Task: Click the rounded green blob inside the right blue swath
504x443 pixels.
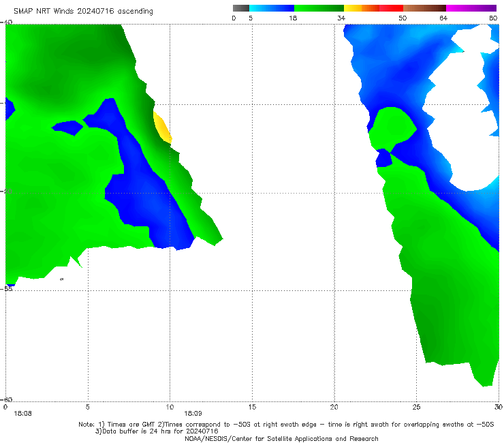Action: pyautogui.click(x=392, y=129)
